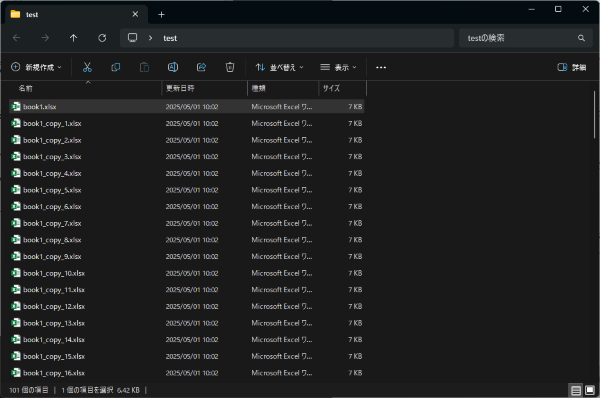600x398 pixels.
Task: Sort by 種類 column header
Action: (283, 88)
